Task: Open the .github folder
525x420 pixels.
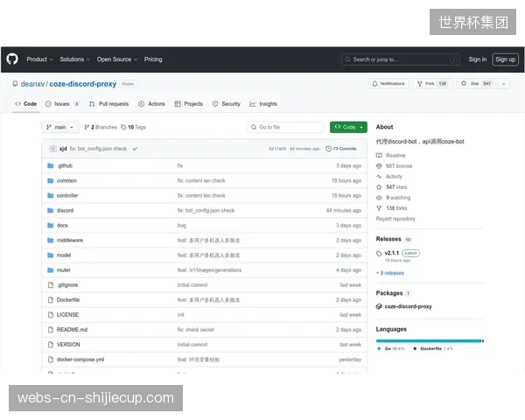Action: (x=65, y=165)
